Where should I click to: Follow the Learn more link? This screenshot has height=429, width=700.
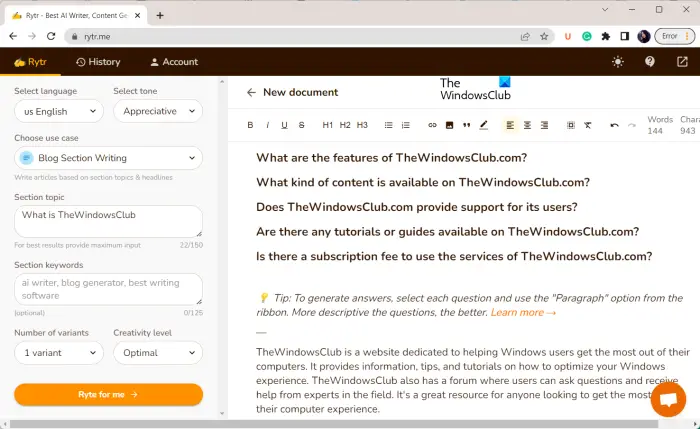click(x=523, y=312)
